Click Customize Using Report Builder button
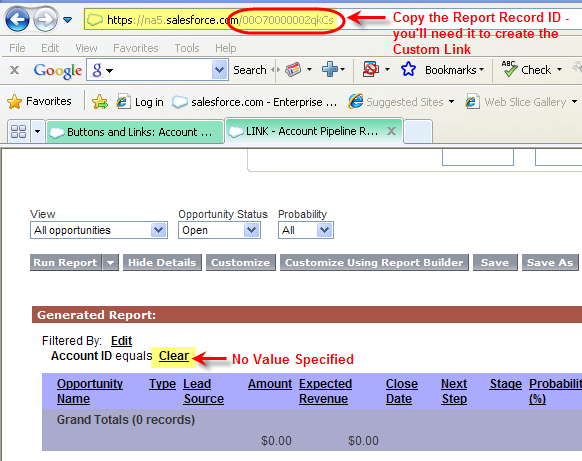Screen dimensions: 582x461 coord(374,262)
